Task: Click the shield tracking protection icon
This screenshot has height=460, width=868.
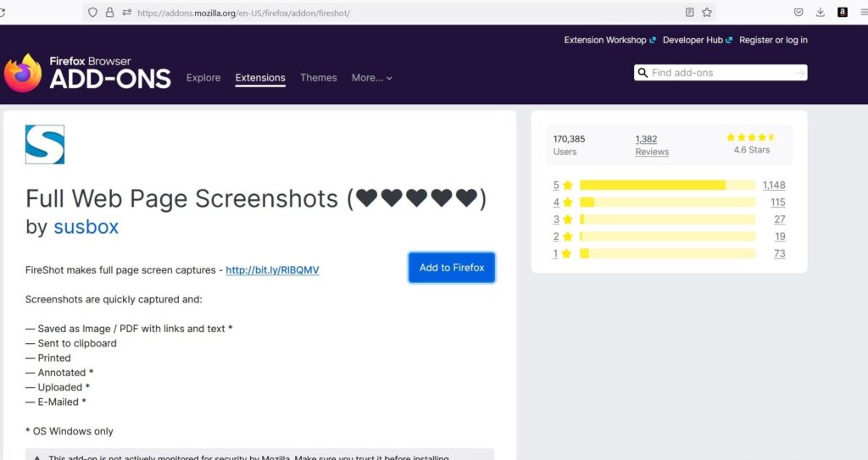Action: tap(93, 12)
